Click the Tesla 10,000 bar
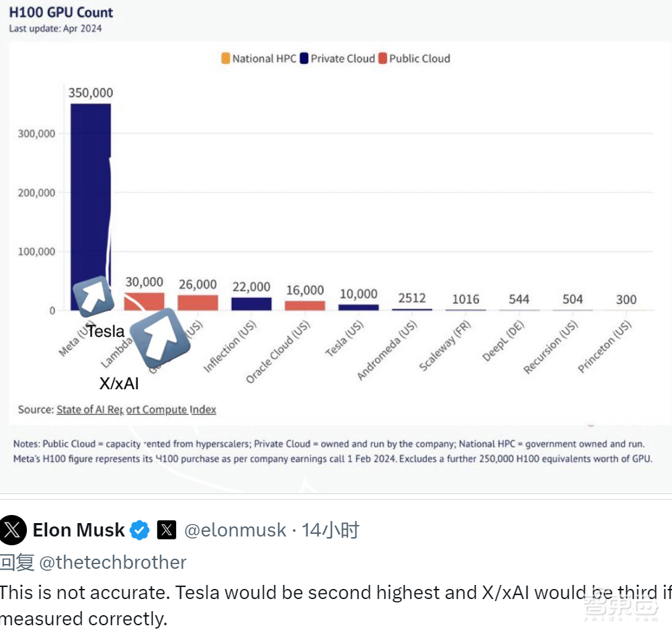 point(358,307)
